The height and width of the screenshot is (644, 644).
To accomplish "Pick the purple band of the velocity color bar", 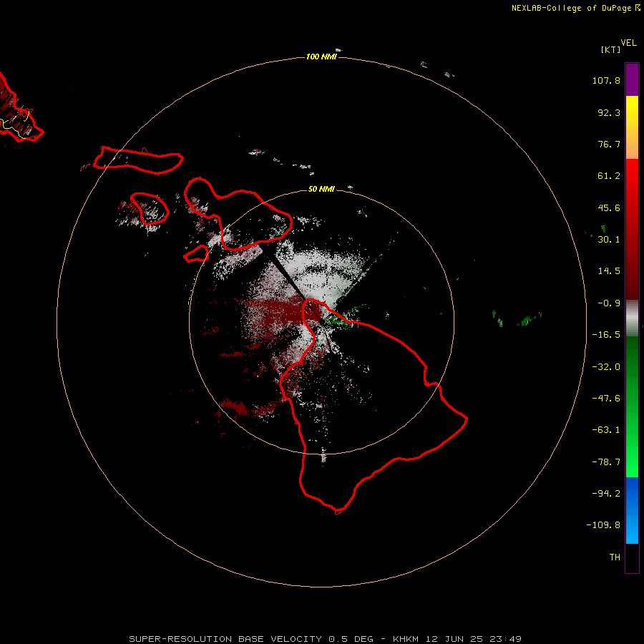I will 632,80.
